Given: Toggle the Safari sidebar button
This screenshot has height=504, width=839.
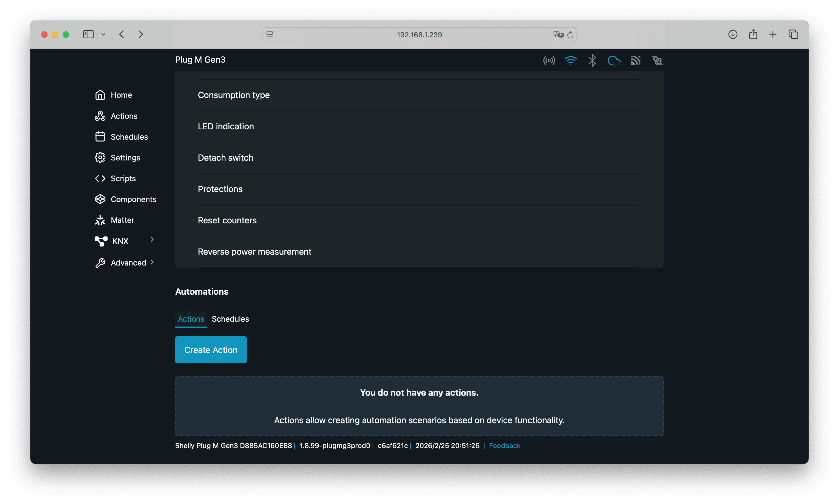Looking at the screenshot, I should [x=88, y=34].
